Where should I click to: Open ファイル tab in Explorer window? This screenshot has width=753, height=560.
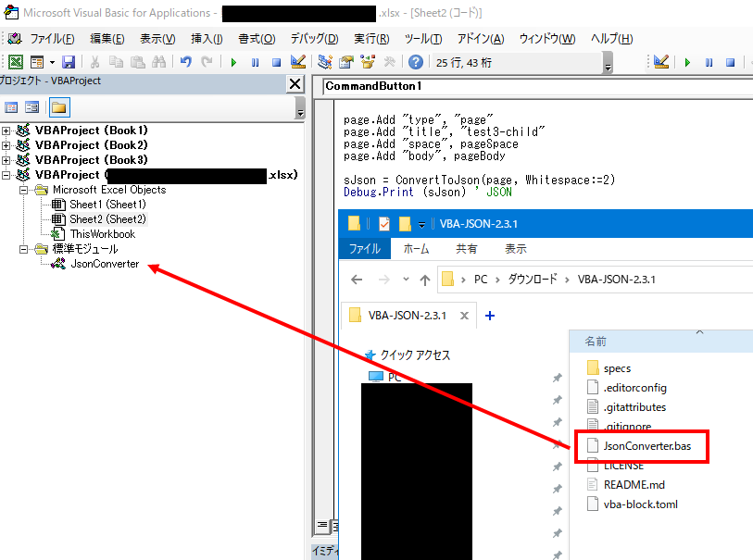pos(365,249)
